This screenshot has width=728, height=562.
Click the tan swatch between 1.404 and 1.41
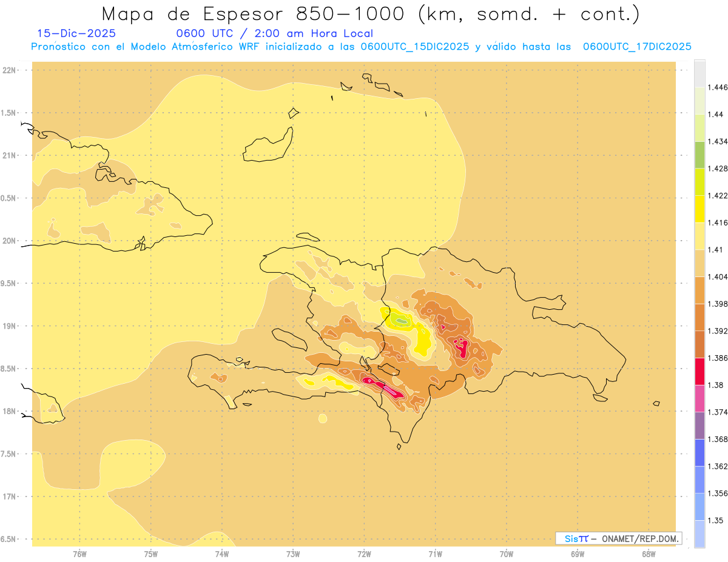(699, 263)
